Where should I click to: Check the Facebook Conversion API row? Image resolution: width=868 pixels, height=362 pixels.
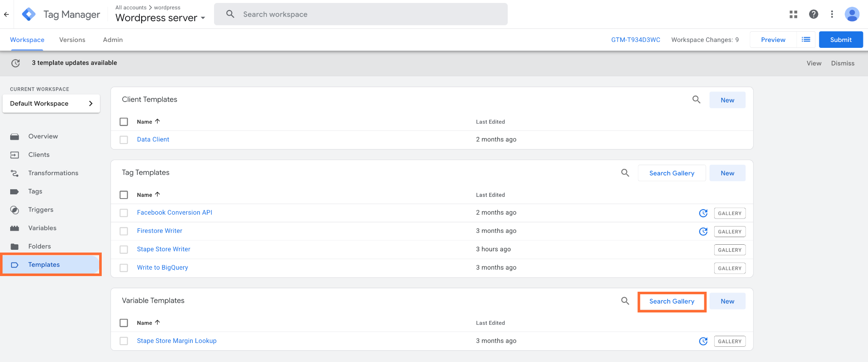[x=124, y=213]
